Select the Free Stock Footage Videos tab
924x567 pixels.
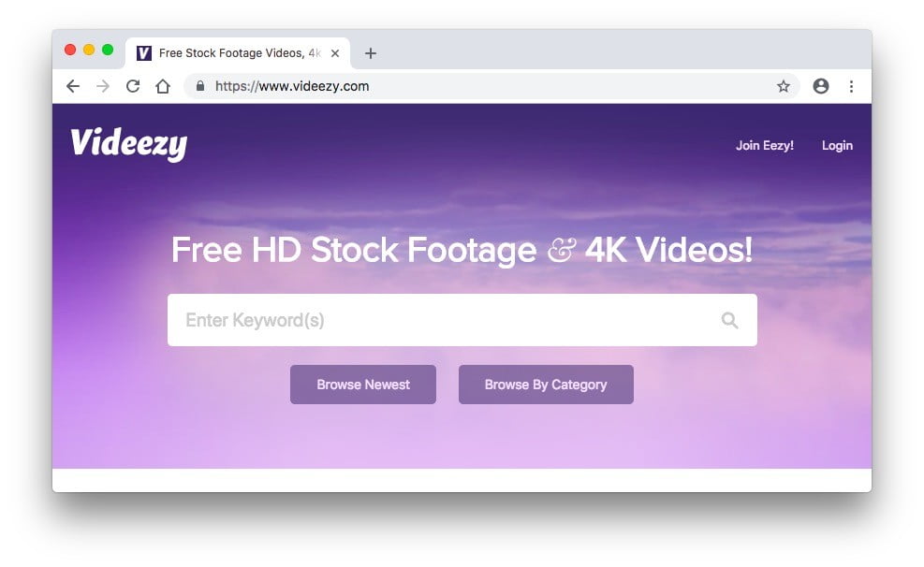point(238,53)
